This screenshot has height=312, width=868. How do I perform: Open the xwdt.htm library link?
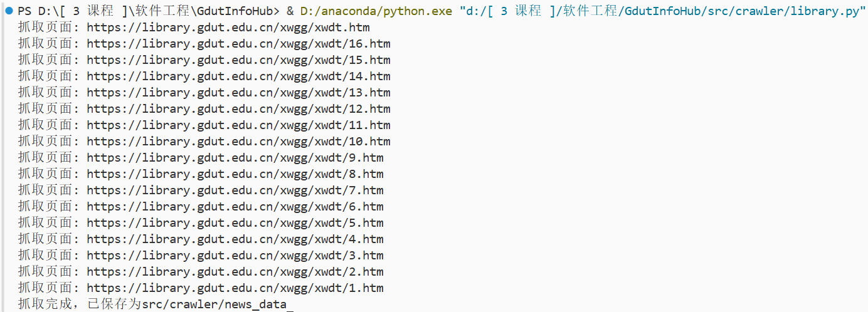228,28
